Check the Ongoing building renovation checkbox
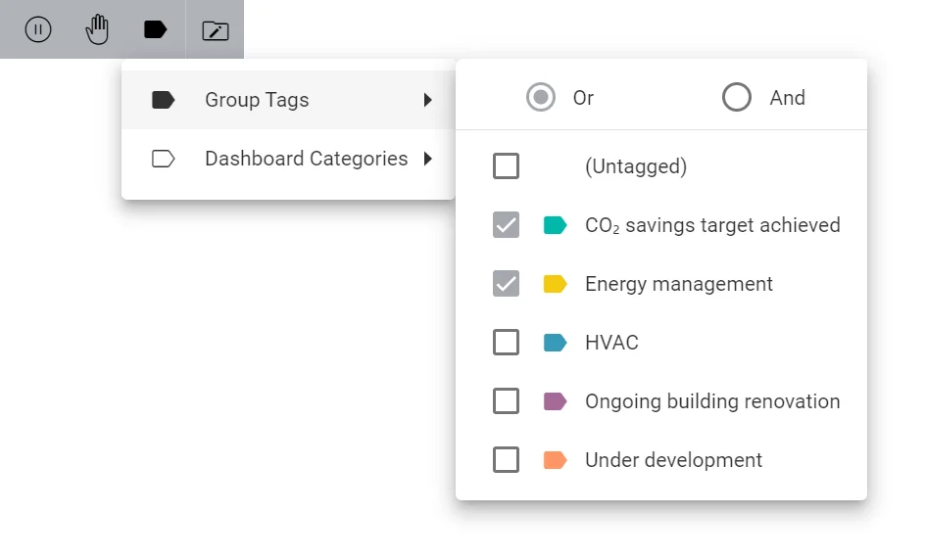 pyautogui.click(x=507, y=401)
